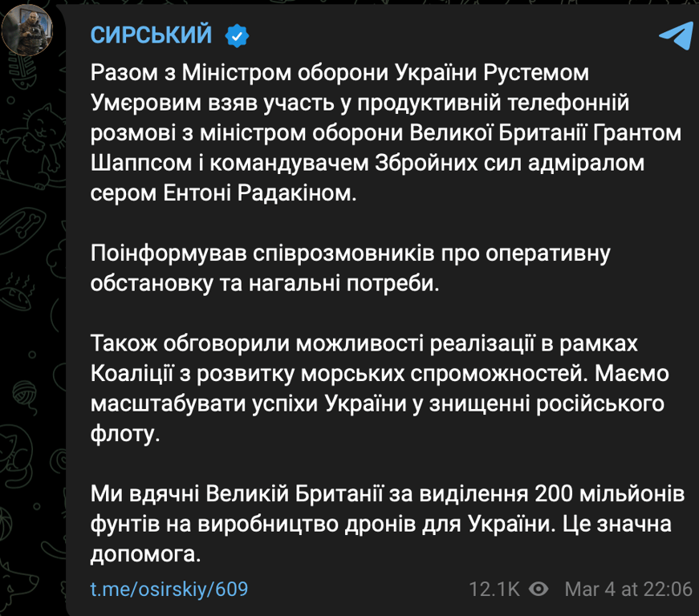Open the t.me/osirskiy/609 post link
This screenshot has height=616, width=699.
point(168,590)
